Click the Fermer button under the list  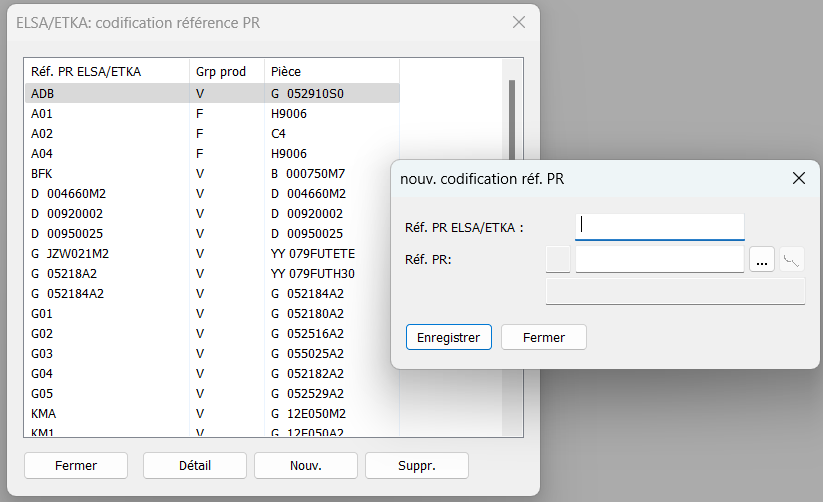[76, 465]
